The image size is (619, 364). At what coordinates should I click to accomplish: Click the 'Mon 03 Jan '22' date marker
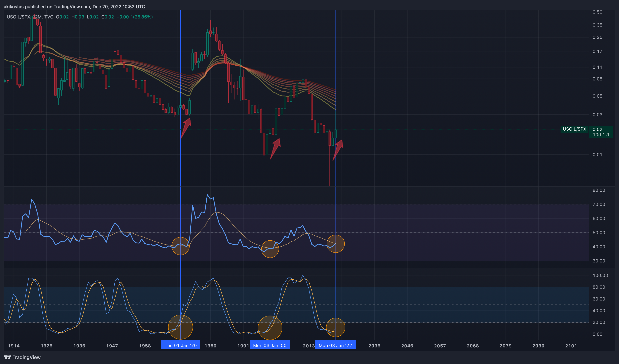[x=335, y=345]
